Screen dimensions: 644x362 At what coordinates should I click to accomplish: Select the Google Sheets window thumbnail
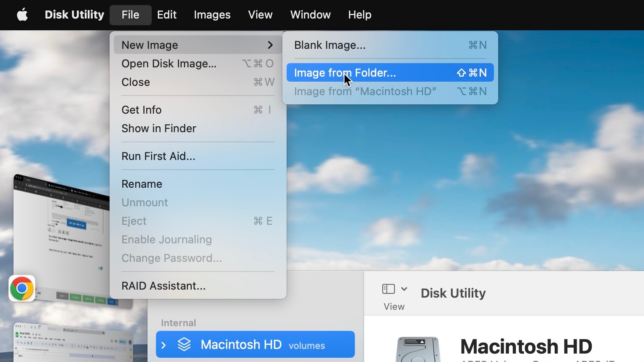(72, 342)
